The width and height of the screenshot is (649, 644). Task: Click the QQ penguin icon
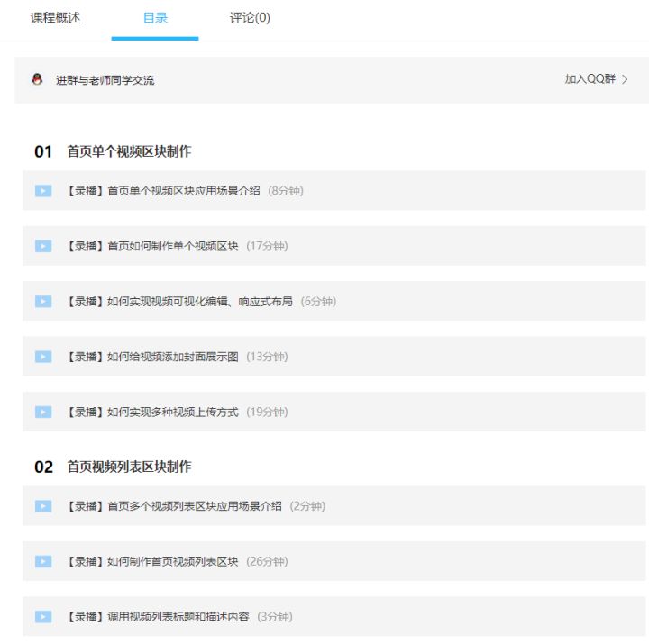(37, 79)
